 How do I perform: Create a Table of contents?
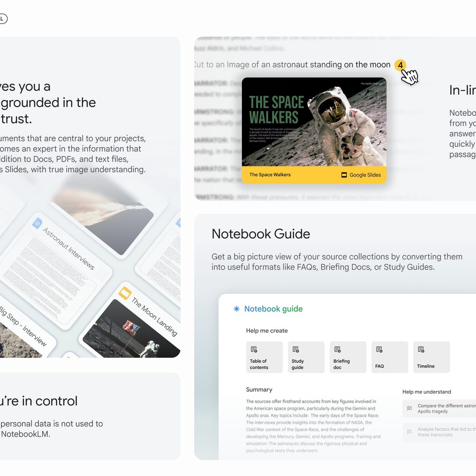pyautogui.click(x=264, y=357)
